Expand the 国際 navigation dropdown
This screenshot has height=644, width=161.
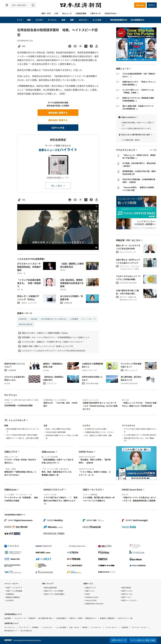(x=73, y=20)
